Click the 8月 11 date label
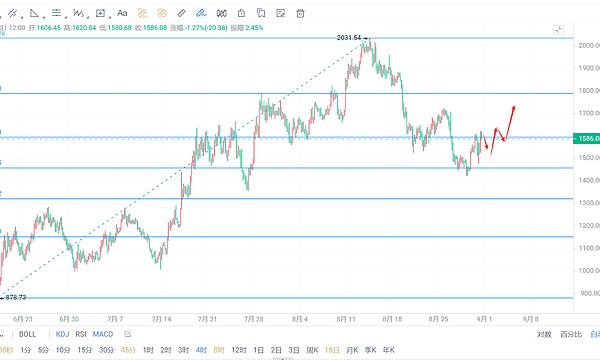 click(346, 319)
